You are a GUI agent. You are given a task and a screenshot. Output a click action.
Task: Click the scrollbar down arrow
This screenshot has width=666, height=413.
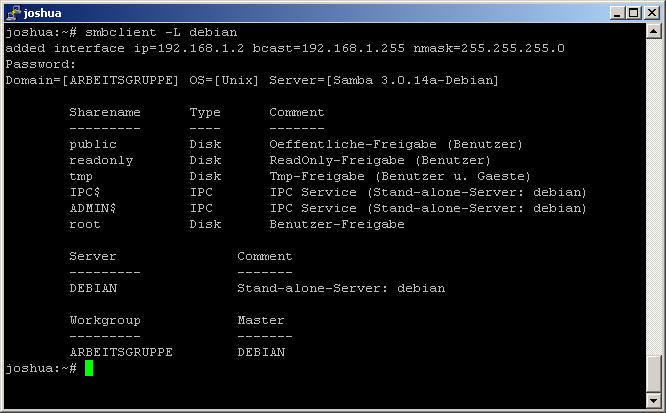pyautogui.click(x=653, y=400)
